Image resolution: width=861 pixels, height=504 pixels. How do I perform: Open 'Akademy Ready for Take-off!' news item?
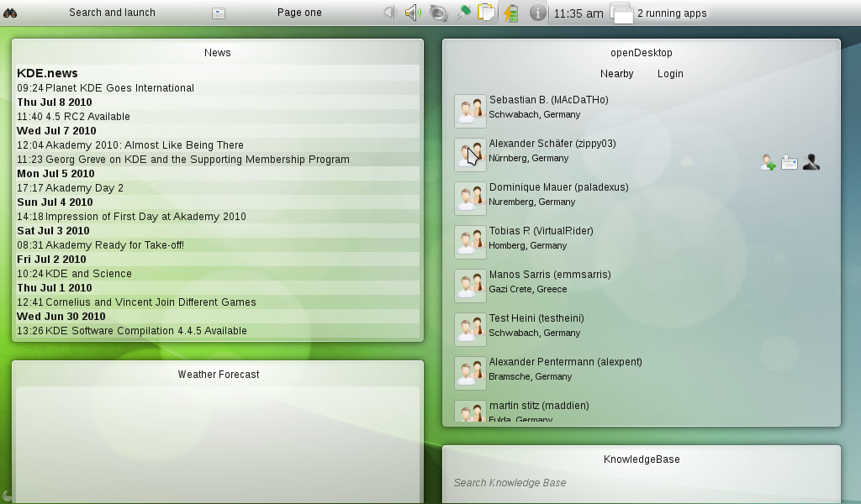(114, 245)
